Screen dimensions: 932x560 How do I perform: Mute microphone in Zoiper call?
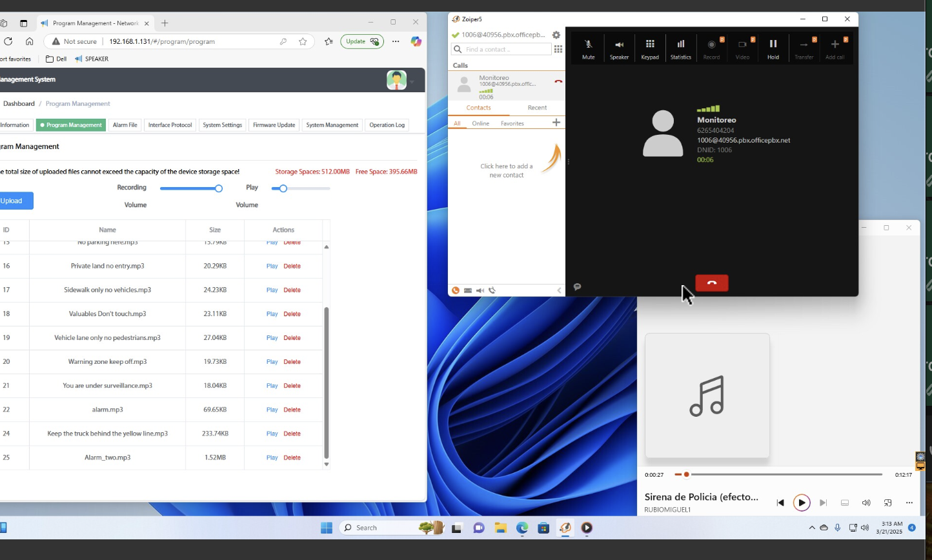tap(588, 48)
